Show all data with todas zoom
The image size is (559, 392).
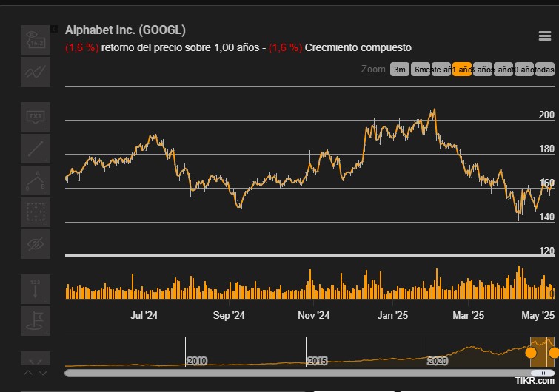point(544,70)
